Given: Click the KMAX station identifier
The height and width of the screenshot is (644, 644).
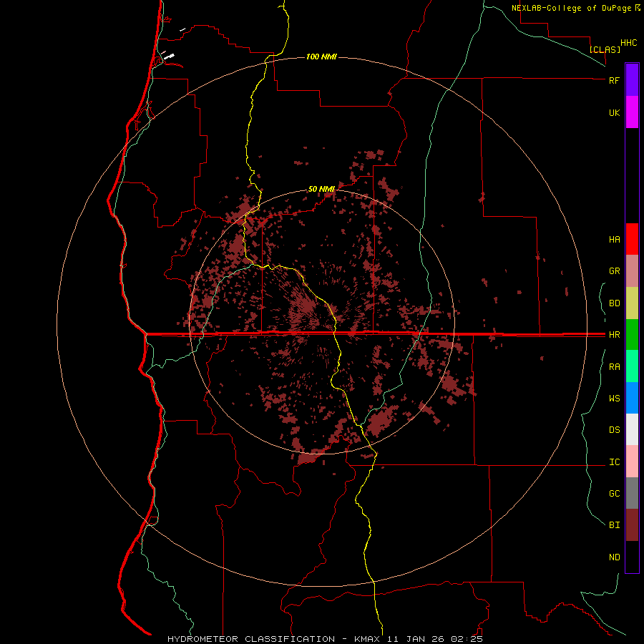Looking at the screenshot, I should coord(367,639).
